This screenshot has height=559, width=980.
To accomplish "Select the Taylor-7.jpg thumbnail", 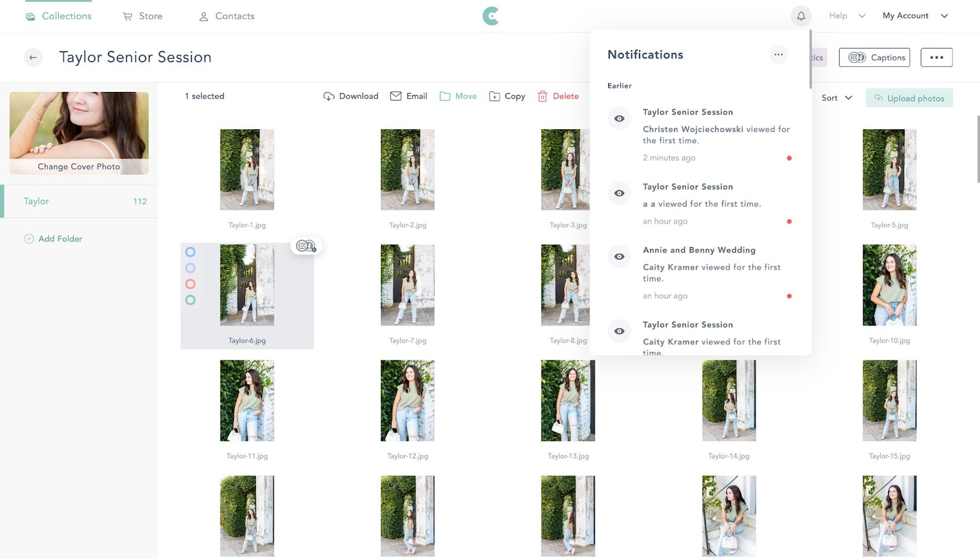I will (407, 285).
